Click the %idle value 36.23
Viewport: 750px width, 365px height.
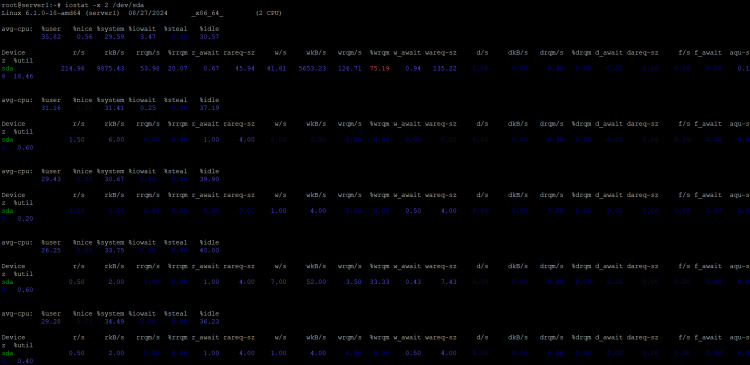210,321
